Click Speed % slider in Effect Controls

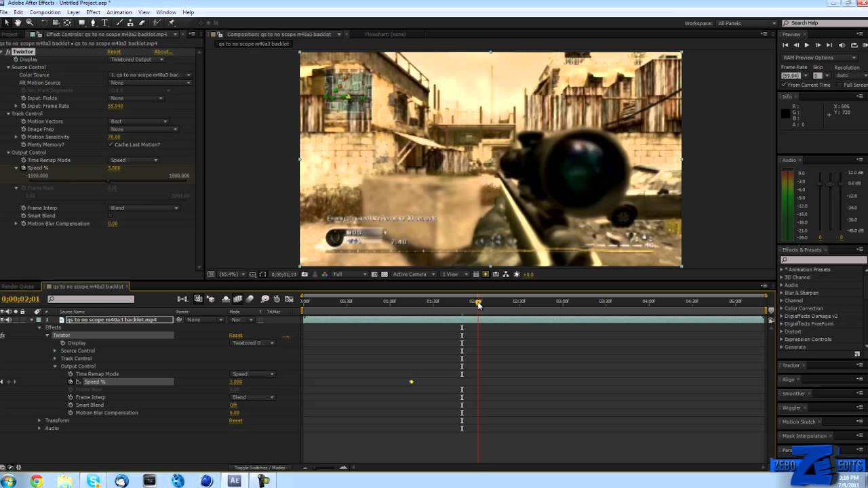pyautogui.click(x=109, y=181)
